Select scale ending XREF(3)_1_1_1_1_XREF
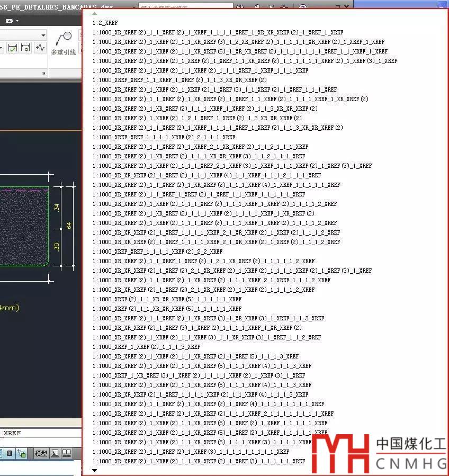 [x=202, y=442]
